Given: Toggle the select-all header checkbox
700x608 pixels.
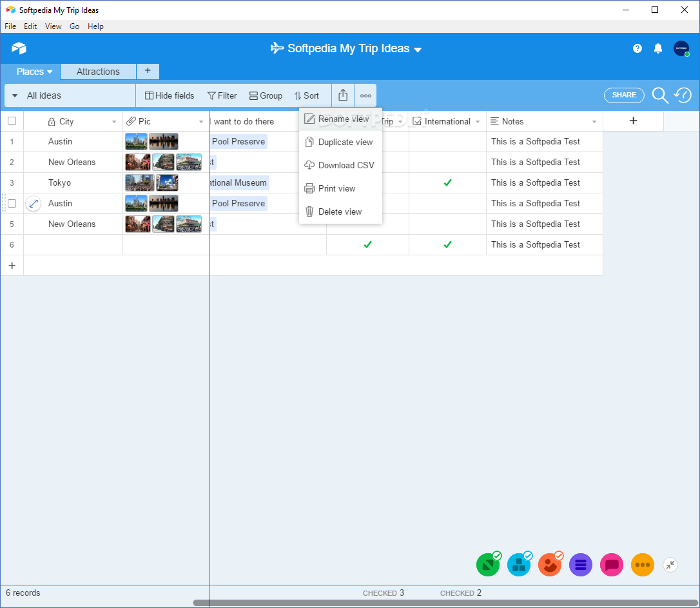Looking at the screenshot, I should (12, 121).
